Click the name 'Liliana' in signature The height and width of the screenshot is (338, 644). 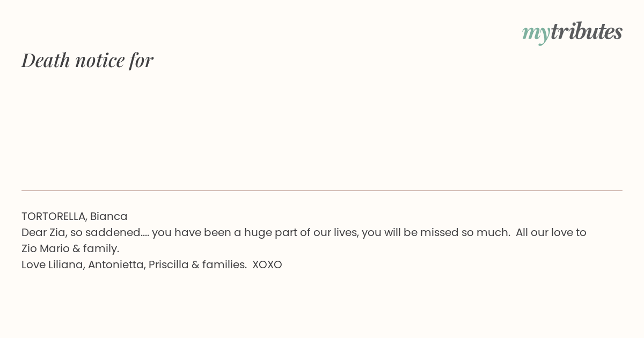(x=67, y=264)
